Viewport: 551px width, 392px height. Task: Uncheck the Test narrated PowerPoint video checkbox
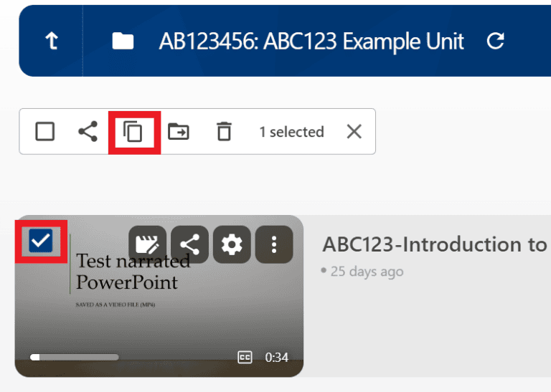click(41, 242)
